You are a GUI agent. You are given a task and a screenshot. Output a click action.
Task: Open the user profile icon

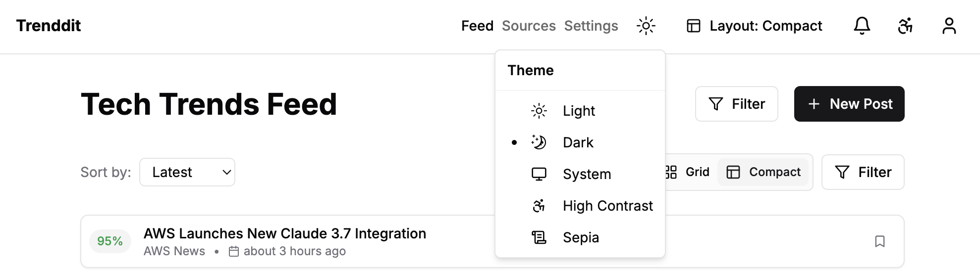click(949, 26)
